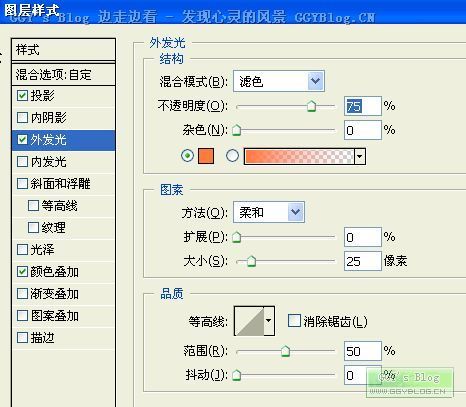Open the 方法 dropdown showing 柔和
The image size is (466, 407).
269,212
